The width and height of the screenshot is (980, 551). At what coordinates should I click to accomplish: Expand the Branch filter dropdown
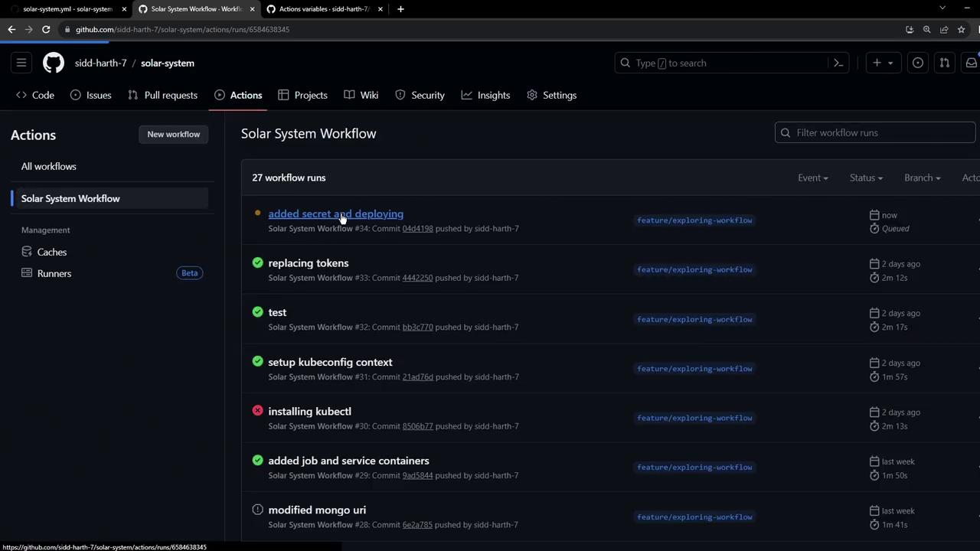(x=922, y=178)
